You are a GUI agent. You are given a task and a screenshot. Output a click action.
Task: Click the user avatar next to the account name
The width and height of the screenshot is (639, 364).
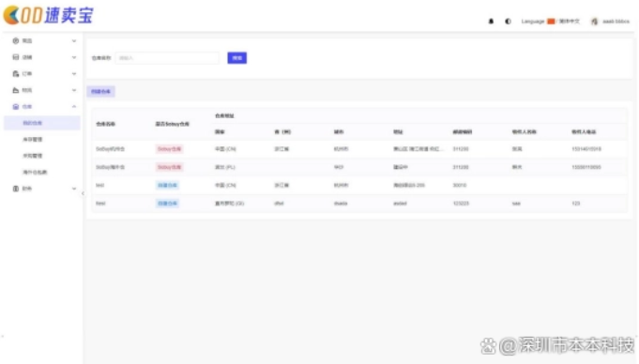pos(595,22)
